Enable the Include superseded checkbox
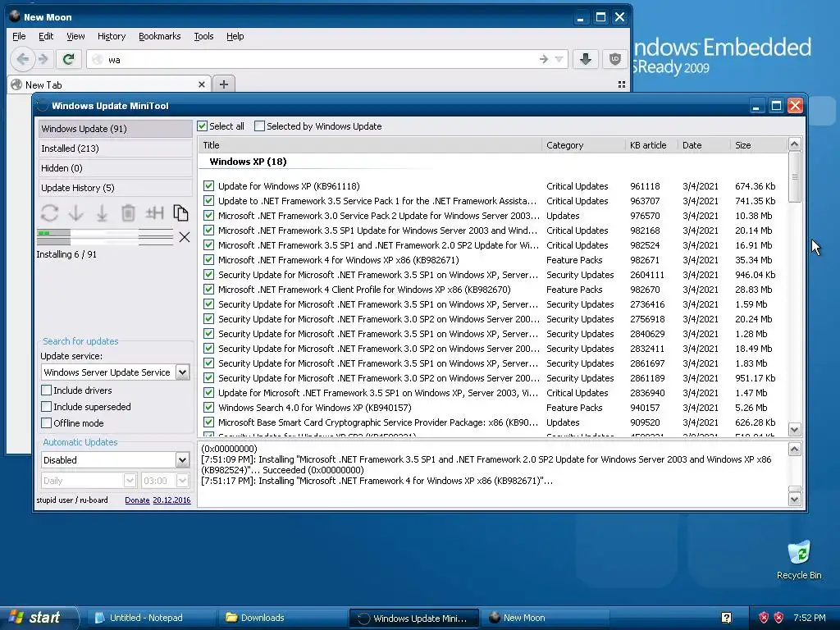This screenshot has width=840, height=630. coord(47,407)
